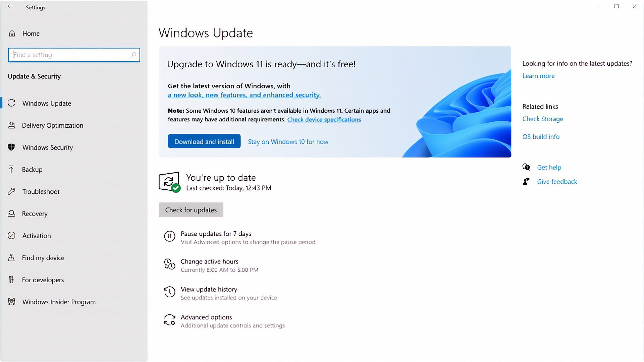
Task: Click the Windows Security shield icon
Action: point(11,147)
